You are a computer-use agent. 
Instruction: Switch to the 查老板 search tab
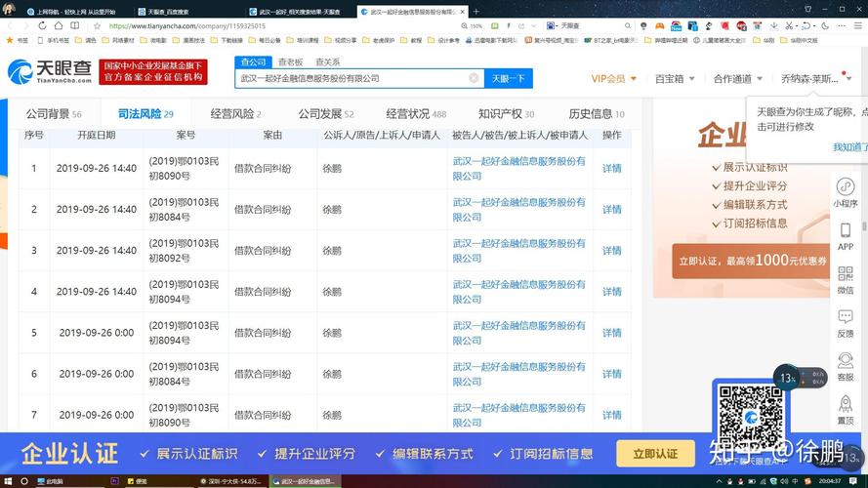pyautogui.click(x=291, y=61)
